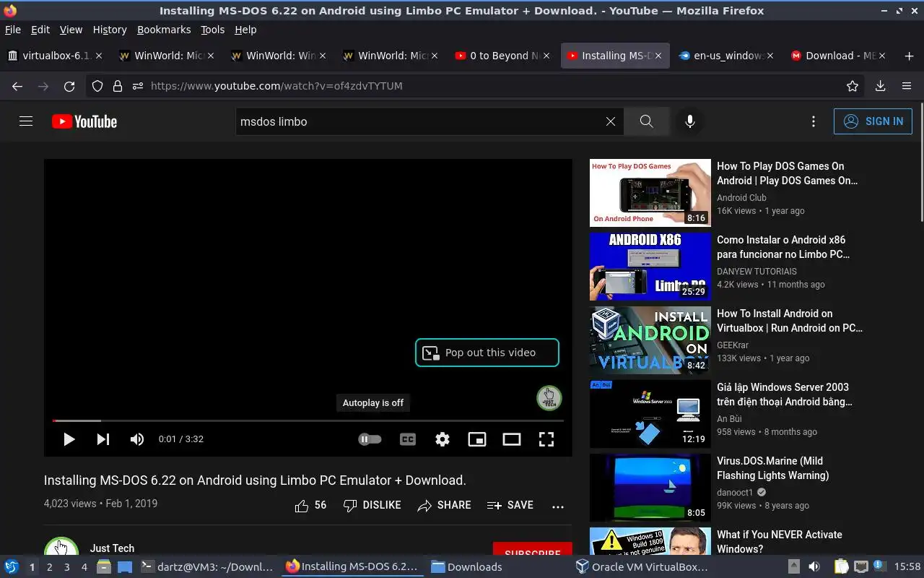Viewport: 924px width, 578px height.
Task: Pop out this video
Action: click(487, 353)
